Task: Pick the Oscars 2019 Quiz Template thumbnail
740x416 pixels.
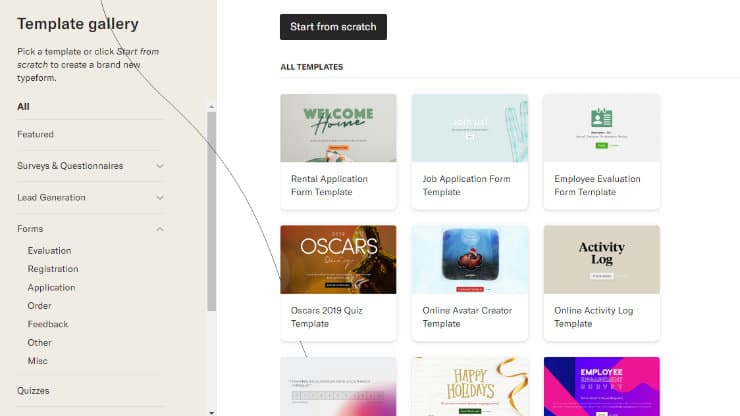Action: click(x=338, y=259)
